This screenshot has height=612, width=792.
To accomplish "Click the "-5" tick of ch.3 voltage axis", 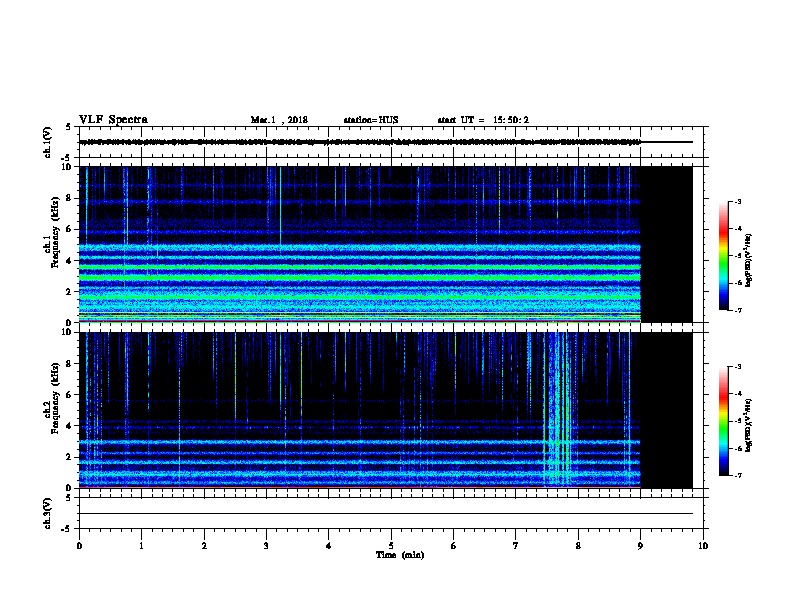I will coord(68,528).
